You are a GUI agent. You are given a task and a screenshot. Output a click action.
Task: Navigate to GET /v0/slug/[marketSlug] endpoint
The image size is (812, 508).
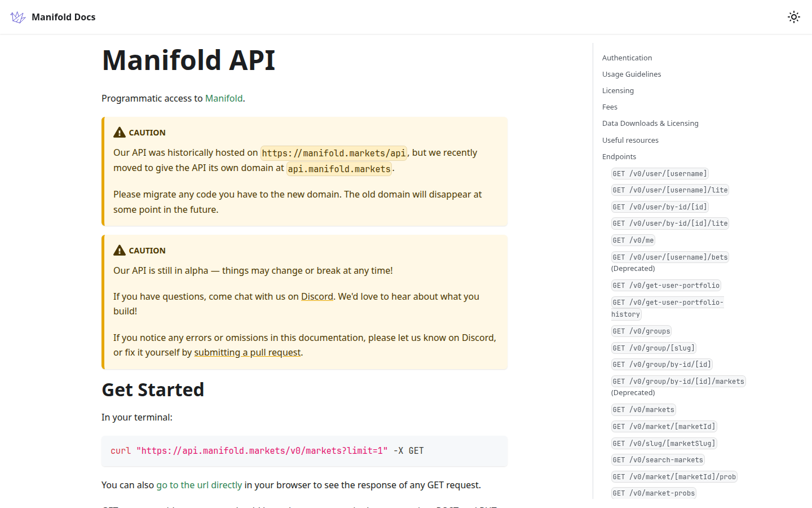coord(664,443)
